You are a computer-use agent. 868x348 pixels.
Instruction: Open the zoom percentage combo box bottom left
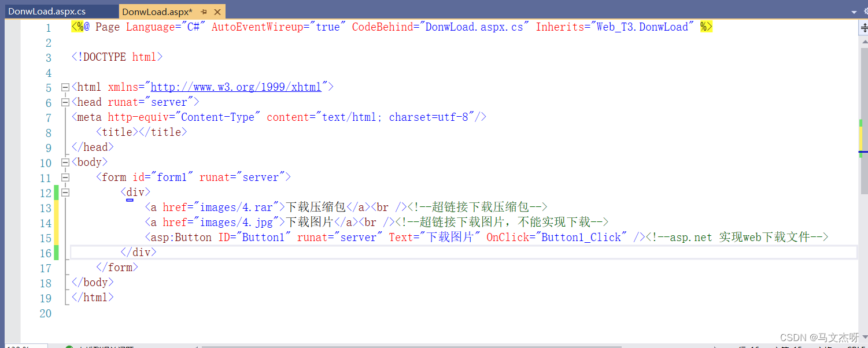click(x=26, y=345)
